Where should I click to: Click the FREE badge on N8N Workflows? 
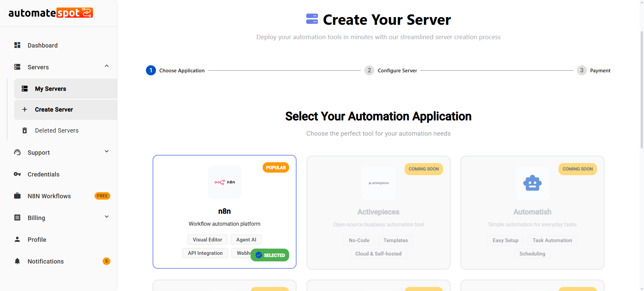(x=102, y=196)
